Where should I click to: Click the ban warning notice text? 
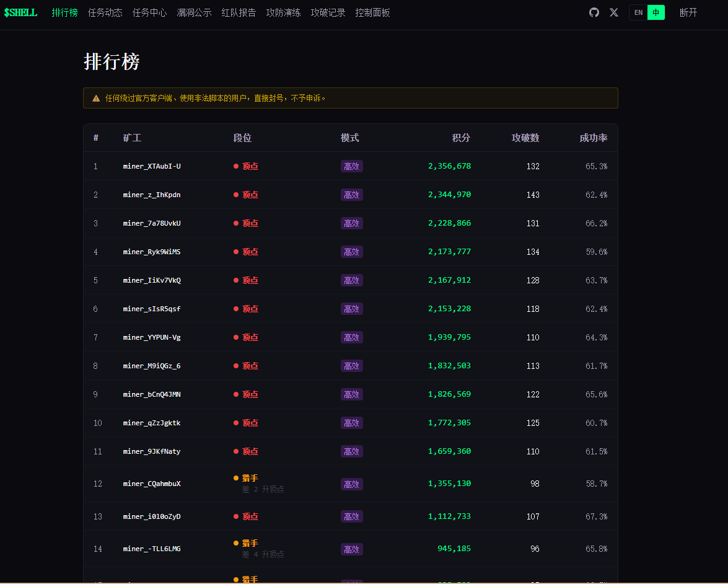click(215, 98)
